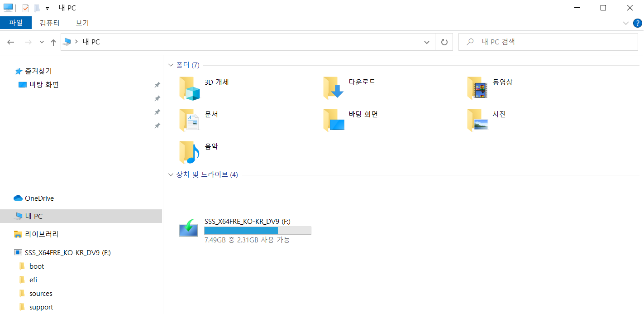Go forward with the right arrow button
644x314 pixels.
click(x=28, y=42)
